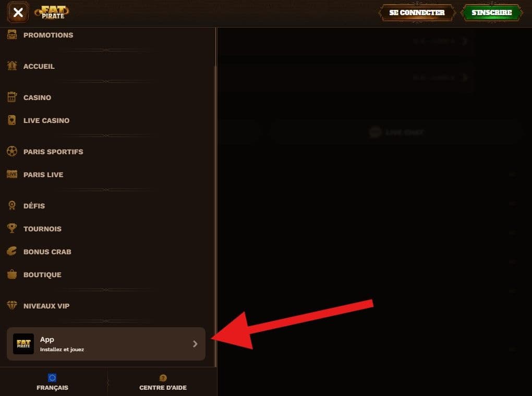Click the Niveaux VIP diamond icon
Viewport: 532px width, 396px height.
pyautogui.click(x=12, y=305)
